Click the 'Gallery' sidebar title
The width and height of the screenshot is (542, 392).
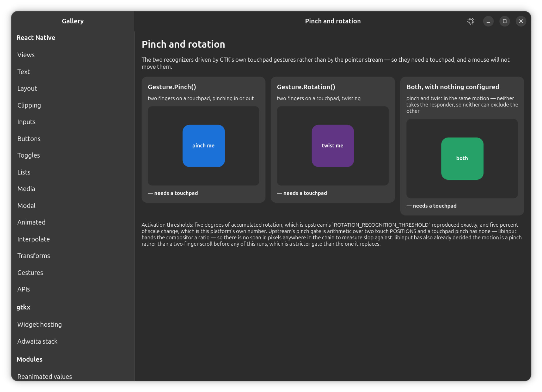[73, 21]
